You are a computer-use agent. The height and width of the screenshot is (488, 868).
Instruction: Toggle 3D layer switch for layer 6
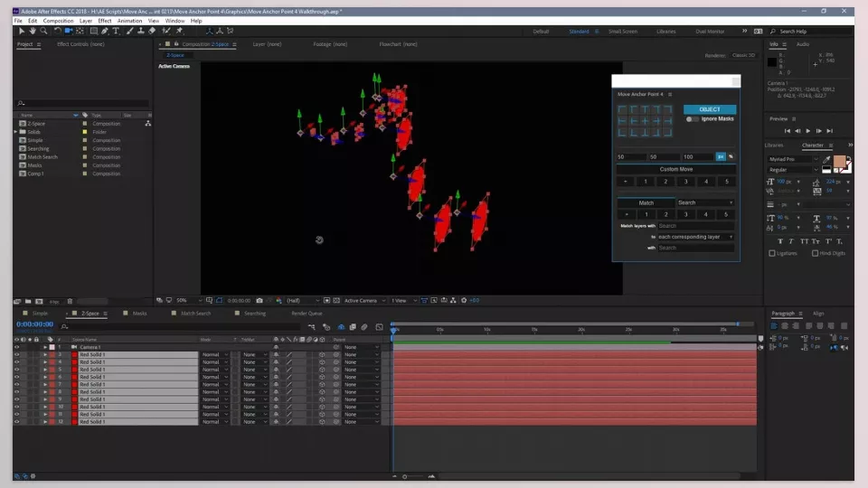[322, 378]
